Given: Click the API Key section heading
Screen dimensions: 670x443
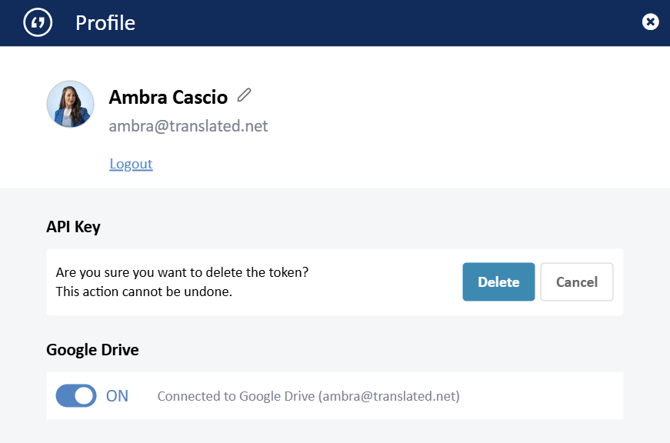Looking at the screenshot, I should click(x=73, y=226).
